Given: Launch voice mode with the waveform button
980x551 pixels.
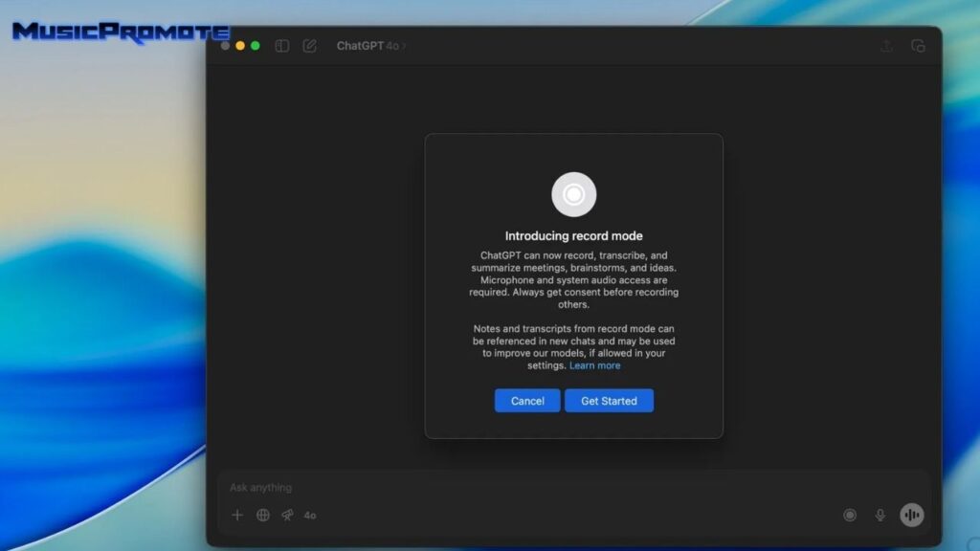Looking at the screenshot, I should tap(912, 515).
